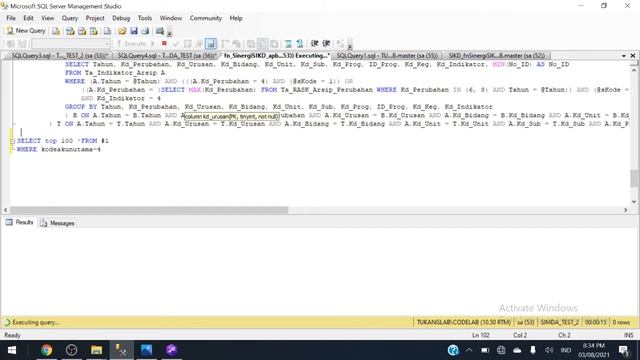Viewport: 640px width, 360px height.
Task: Click the Open File folder icon
Action: 122,31
